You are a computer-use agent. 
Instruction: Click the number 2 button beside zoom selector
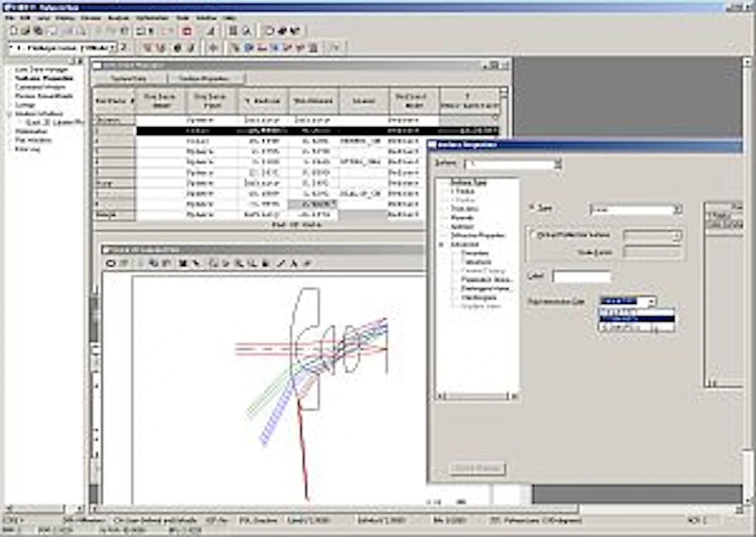tap(124, 47)
